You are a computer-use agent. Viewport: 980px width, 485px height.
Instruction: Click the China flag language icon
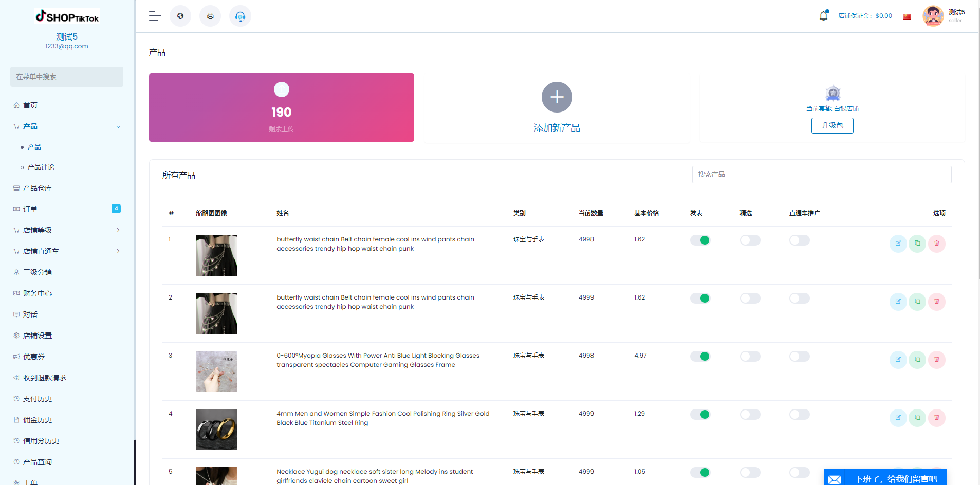point(907,16)
